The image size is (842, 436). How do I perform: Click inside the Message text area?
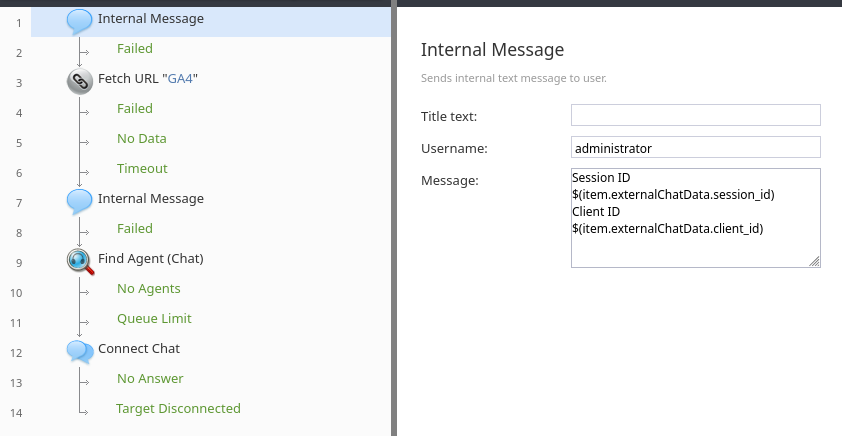tap(695, 217)
